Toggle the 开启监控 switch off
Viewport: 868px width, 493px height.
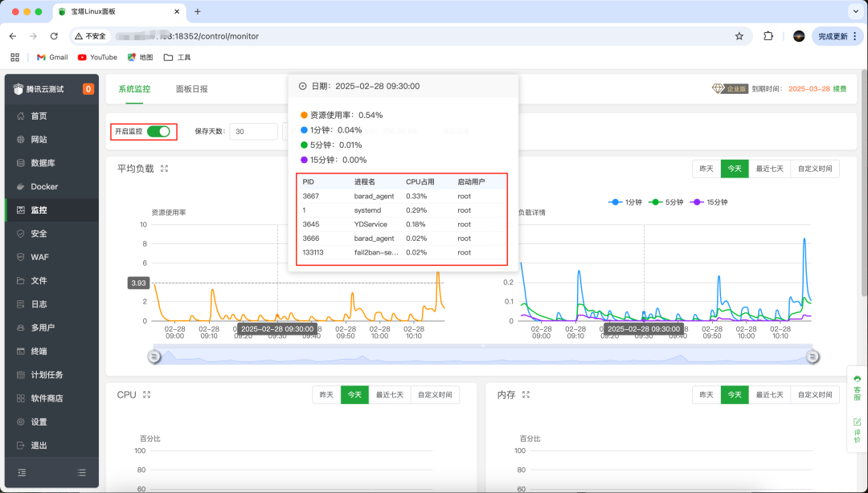pyautogui.click(x=158, y=131)
